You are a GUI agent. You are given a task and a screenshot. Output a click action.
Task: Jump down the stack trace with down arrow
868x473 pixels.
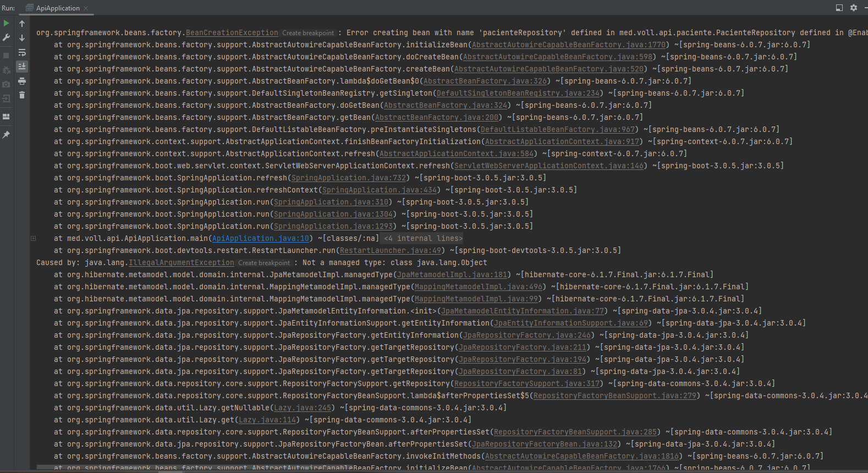pos(22,38)
